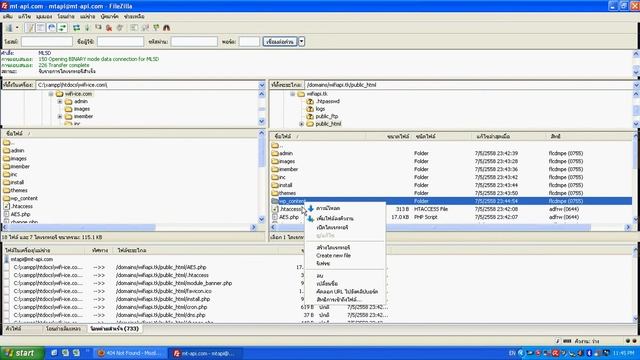Toggle the remote directory tree button
The height and width of the screenshot is (360, 640).
(x=51, y=28)
